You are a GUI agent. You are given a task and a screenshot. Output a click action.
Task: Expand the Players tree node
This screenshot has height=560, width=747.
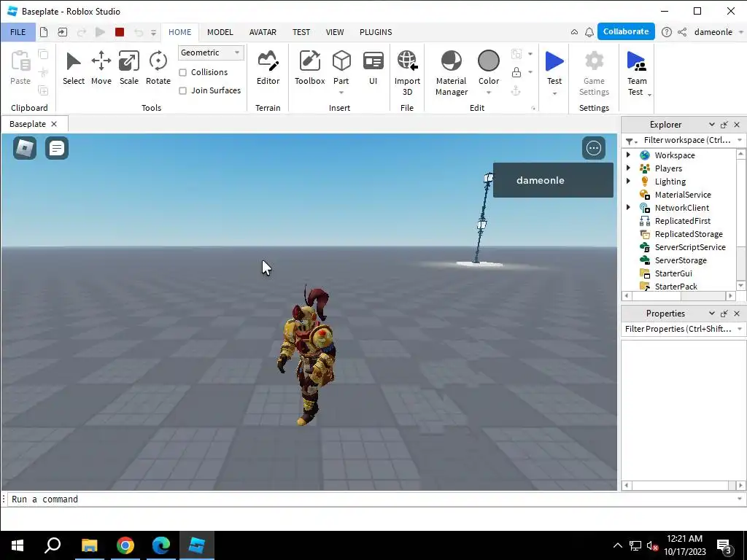coord(628,168)
